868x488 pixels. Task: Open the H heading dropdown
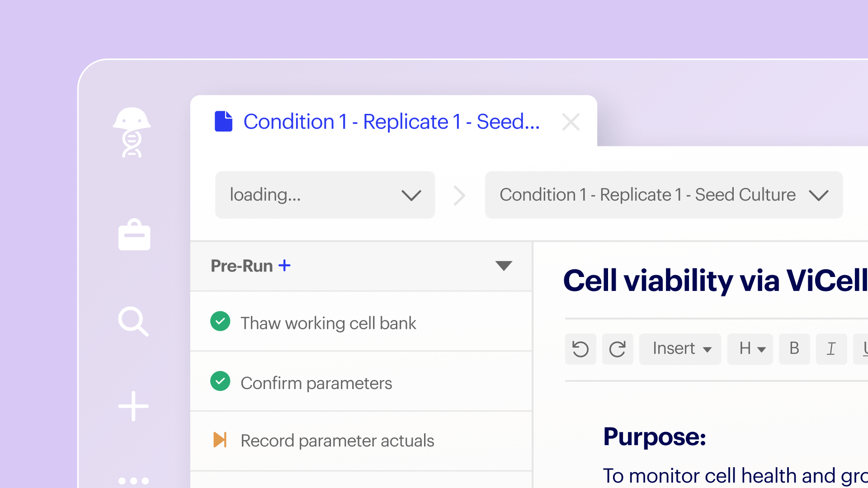click(750, 349)
